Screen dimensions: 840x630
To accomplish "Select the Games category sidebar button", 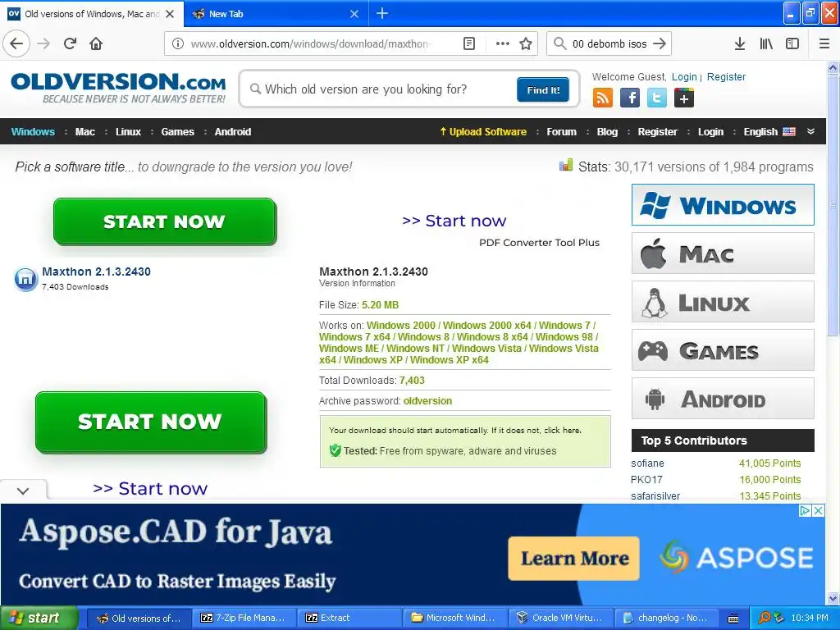I will point(723,349).
